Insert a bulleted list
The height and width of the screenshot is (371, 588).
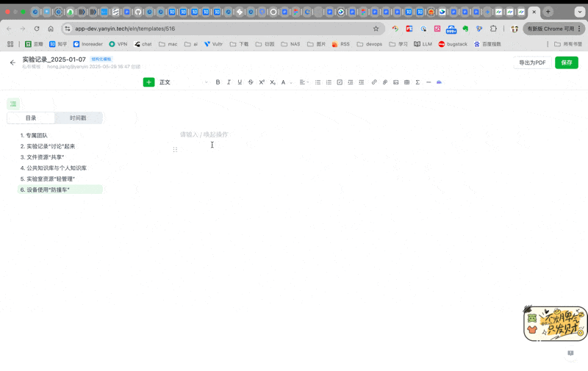tap(318, 82)
